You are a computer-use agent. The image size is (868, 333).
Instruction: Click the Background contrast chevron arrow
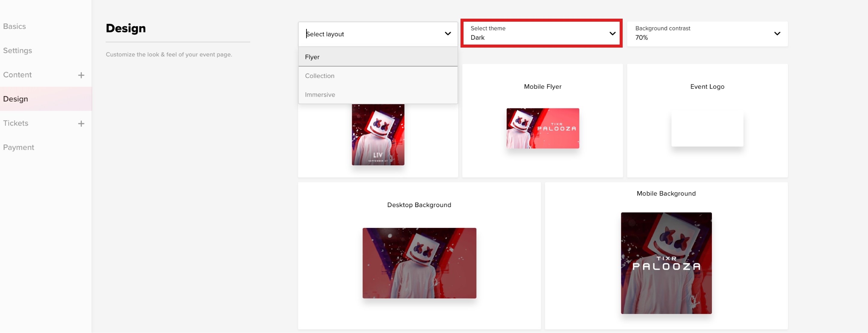777,34
